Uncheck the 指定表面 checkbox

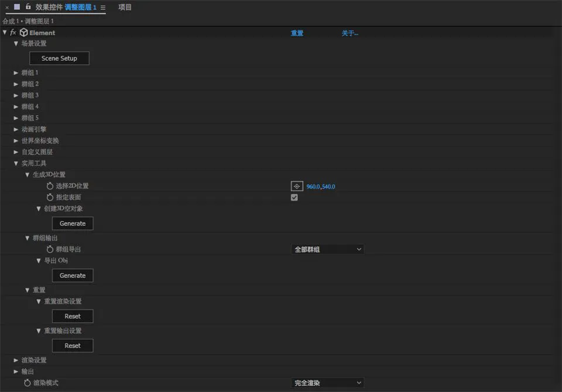click(x=294, y=197)
